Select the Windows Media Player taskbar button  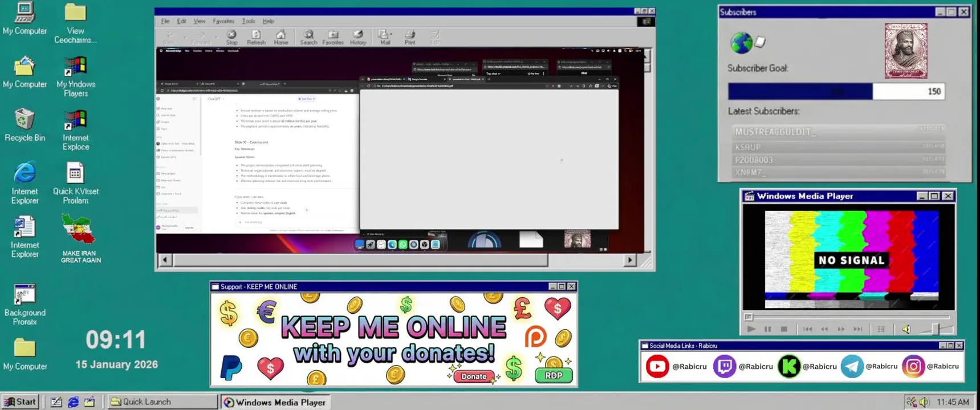coord(275,402)
